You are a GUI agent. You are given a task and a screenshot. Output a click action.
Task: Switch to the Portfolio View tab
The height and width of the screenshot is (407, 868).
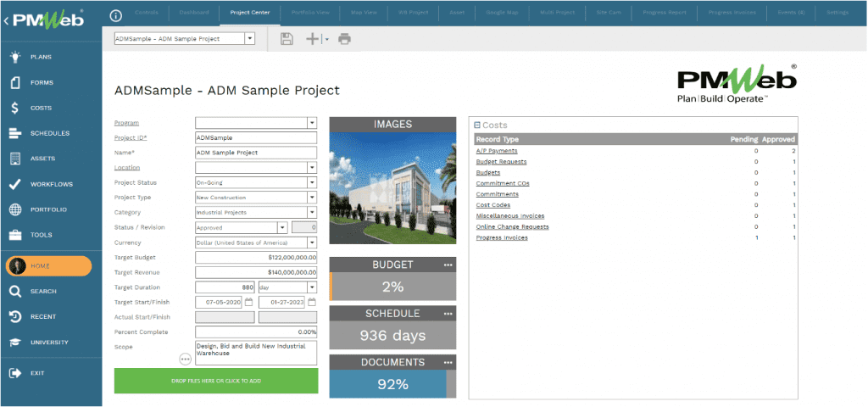(310, 12)
